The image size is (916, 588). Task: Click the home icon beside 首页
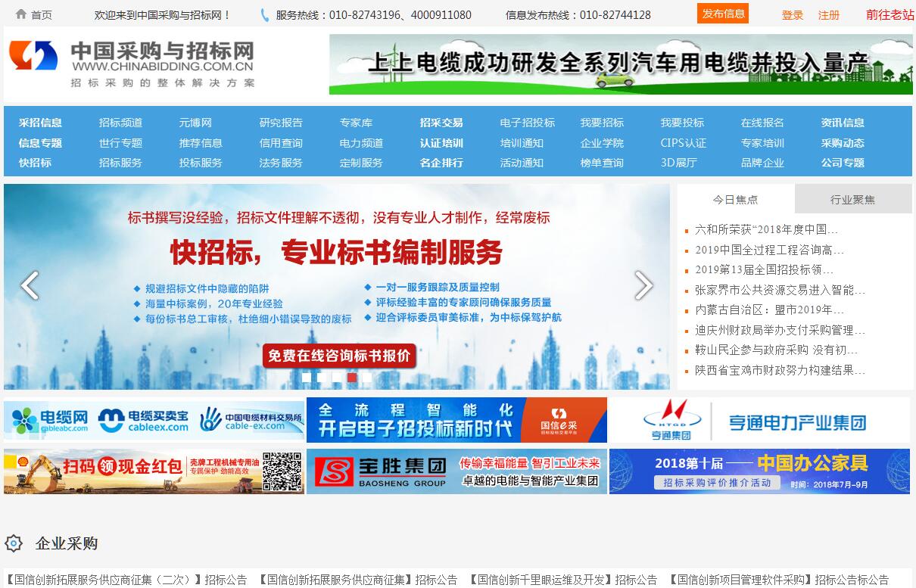click(x=21, y=14)
